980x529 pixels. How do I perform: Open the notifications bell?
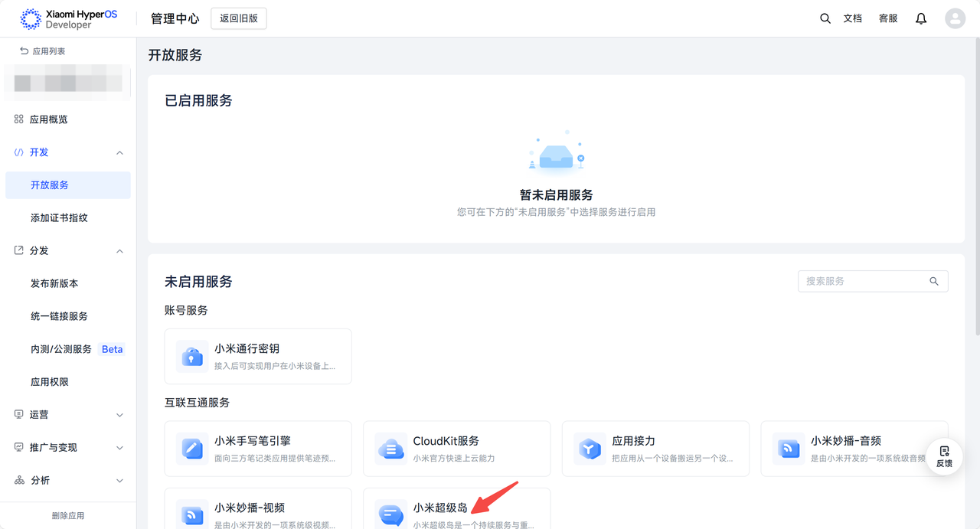coord(921,18)
